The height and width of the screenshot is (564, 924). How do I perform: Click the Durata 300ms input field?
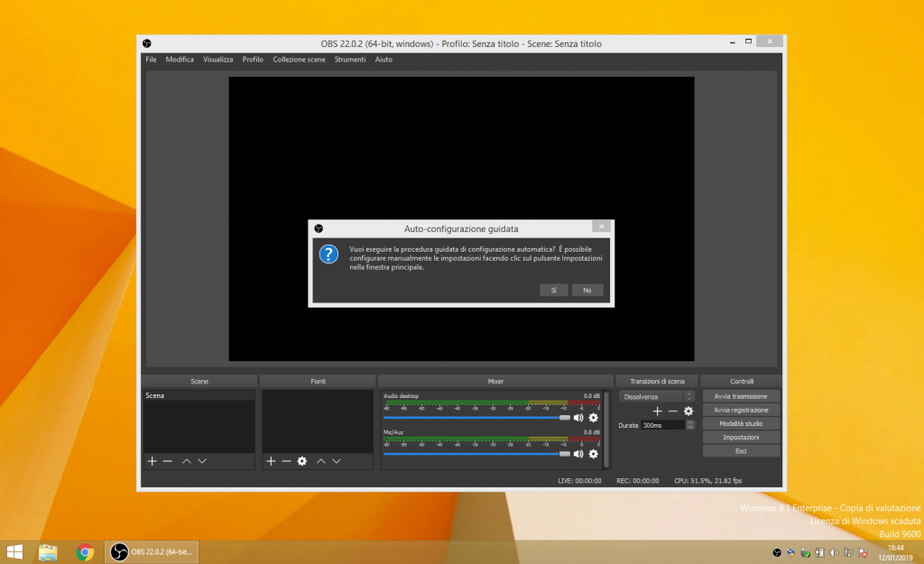click(663, 425)
